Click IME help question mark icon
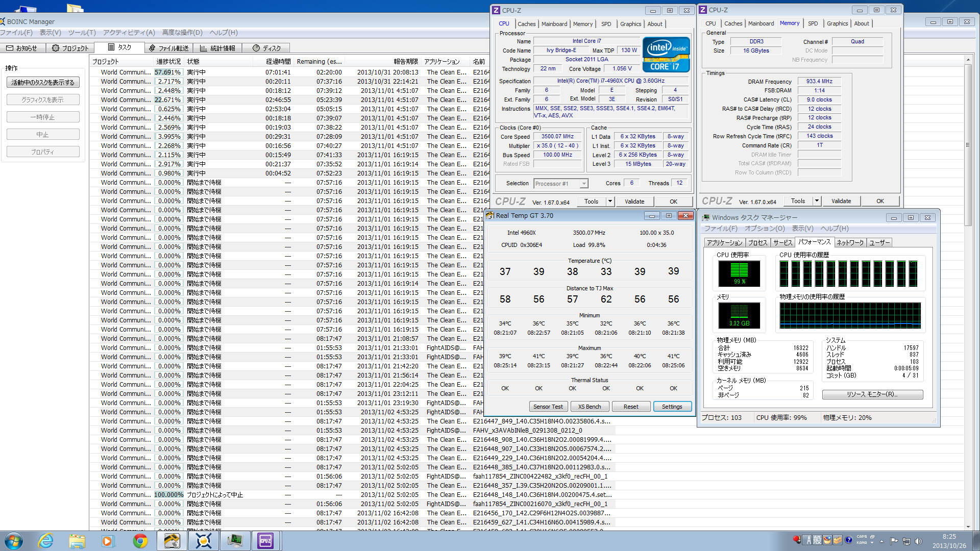980x551 pixels. 849,540
